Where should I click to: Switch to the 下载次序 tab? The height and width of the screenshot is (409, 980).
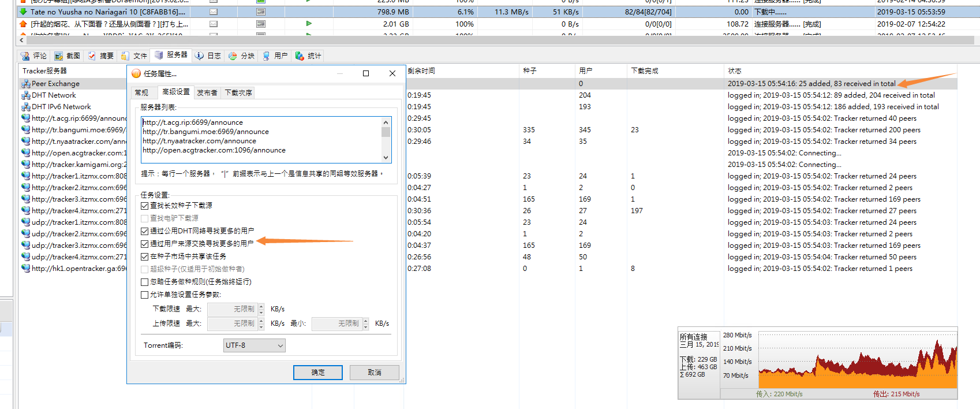[238, 92]
